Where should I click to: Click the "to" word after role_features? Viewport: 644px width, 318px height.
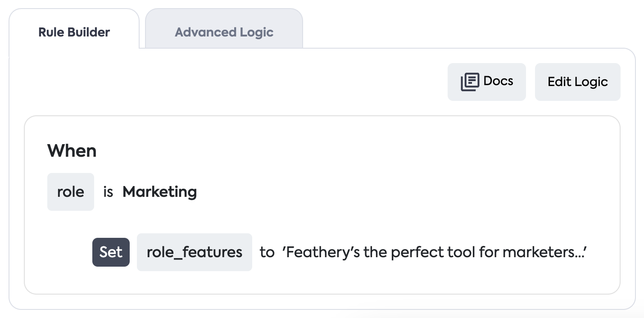[x=267, y=252]
